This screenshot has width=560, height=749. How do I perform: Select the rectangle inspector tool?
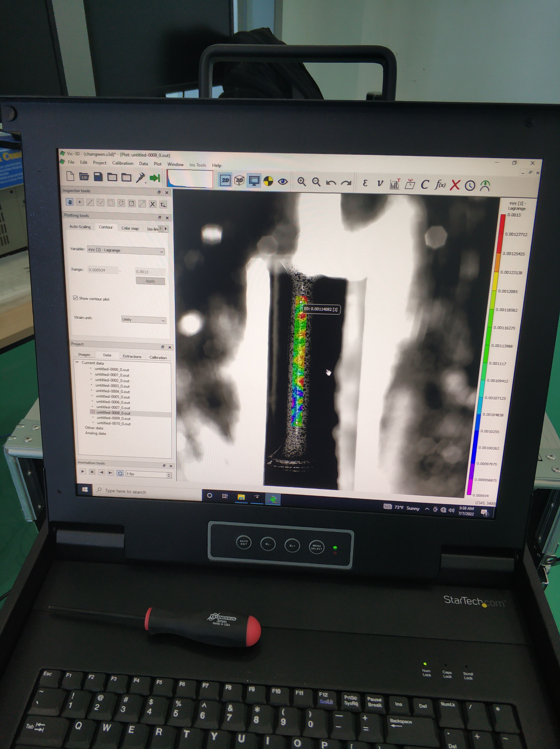tap(111, 203)
